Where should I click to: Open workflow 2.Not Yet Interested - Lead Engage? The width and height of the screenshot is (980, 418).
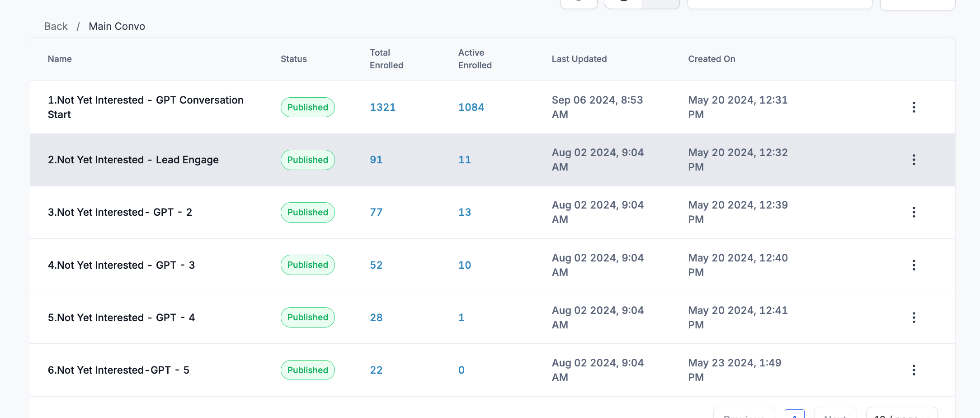point(133,160)
